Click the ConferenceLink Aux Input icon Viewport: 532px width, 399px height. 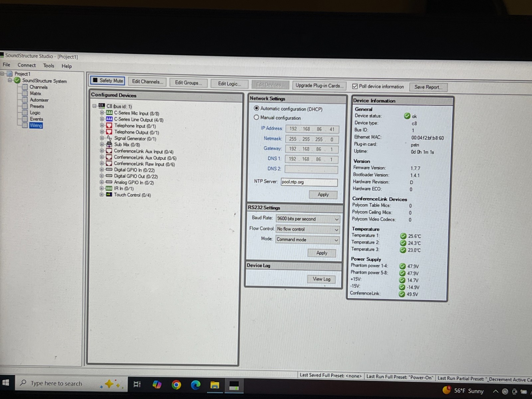click(109, 151)
